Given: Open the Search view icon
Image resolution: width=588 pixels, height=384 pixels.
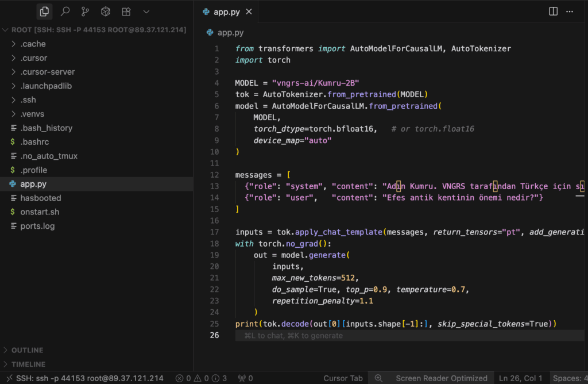Looking at the screenshot, I should point(65,11).
